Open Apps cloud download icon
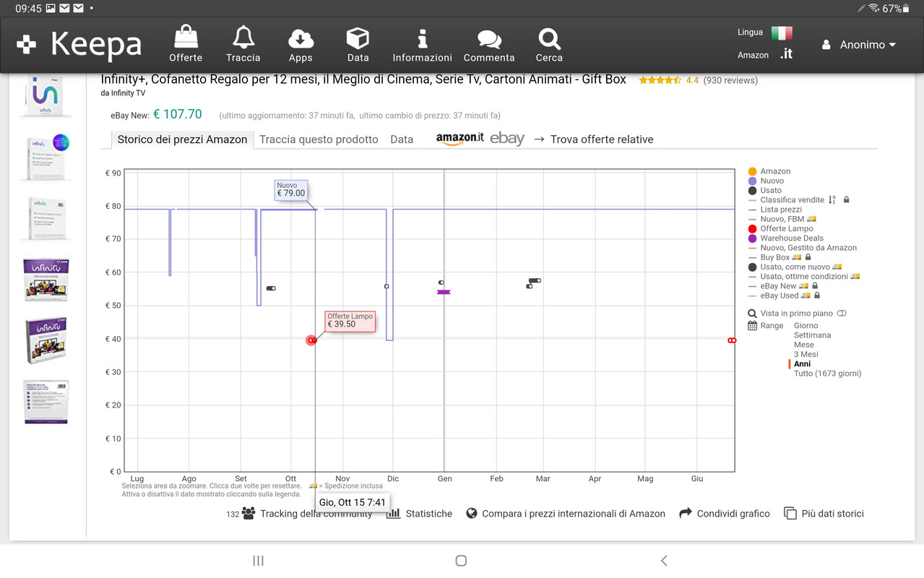 (x=301, y=38)
